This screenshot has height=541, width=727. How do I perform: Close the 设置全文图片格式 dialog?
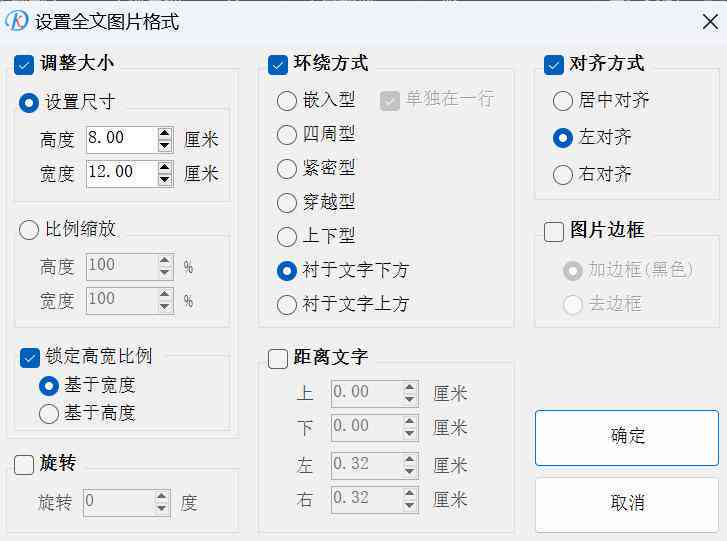click(x=710, y=22)
